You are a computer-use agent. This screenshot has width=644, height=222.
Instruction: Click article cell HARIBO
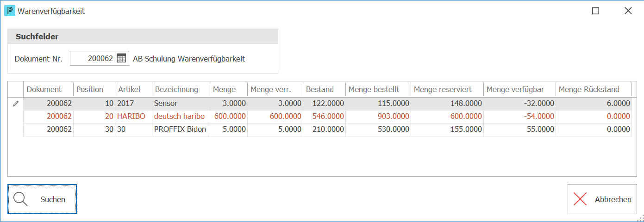point(134,117)
